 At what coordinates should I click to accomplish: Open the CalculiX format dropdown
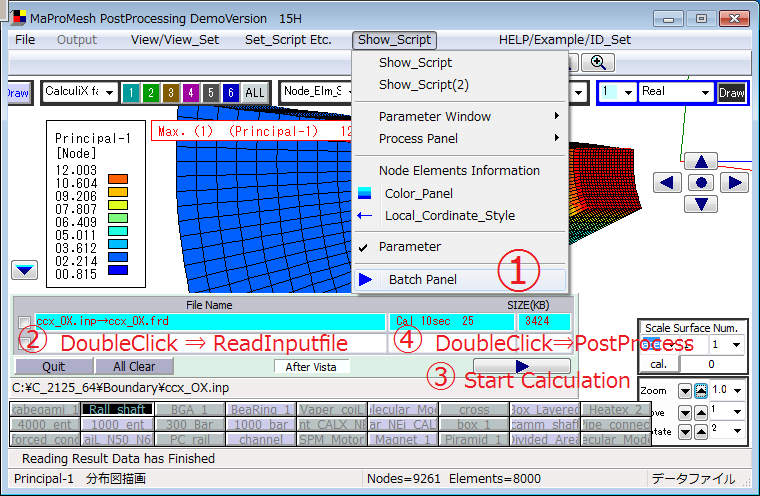tap(110, 92)
